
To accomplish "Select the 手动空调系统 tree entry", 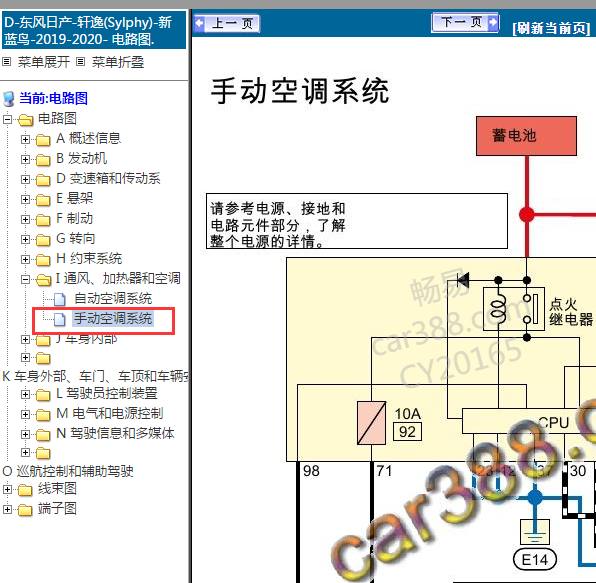I will tap(113, 318).
